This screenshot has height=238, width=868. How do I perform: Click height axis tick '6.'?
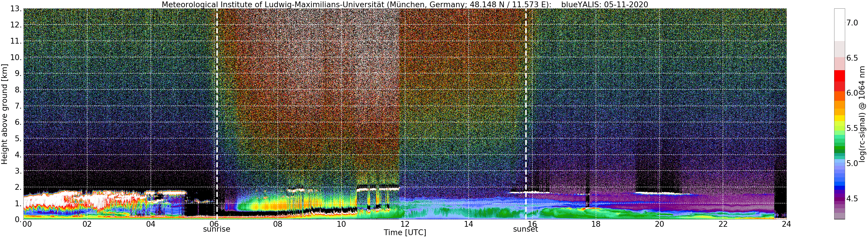[18, 122]
